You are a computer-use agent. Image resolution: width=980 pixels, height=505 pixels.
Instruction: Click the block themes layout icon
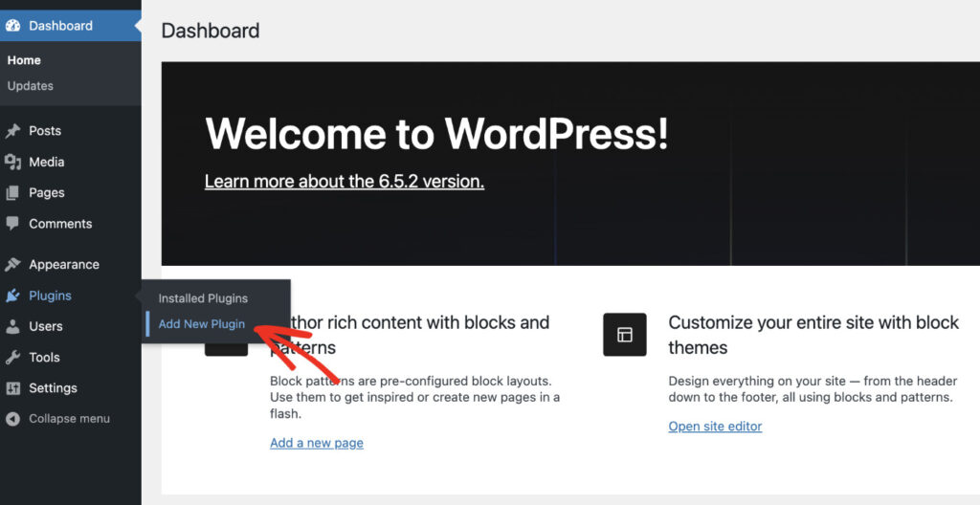[x=624, y=335]
